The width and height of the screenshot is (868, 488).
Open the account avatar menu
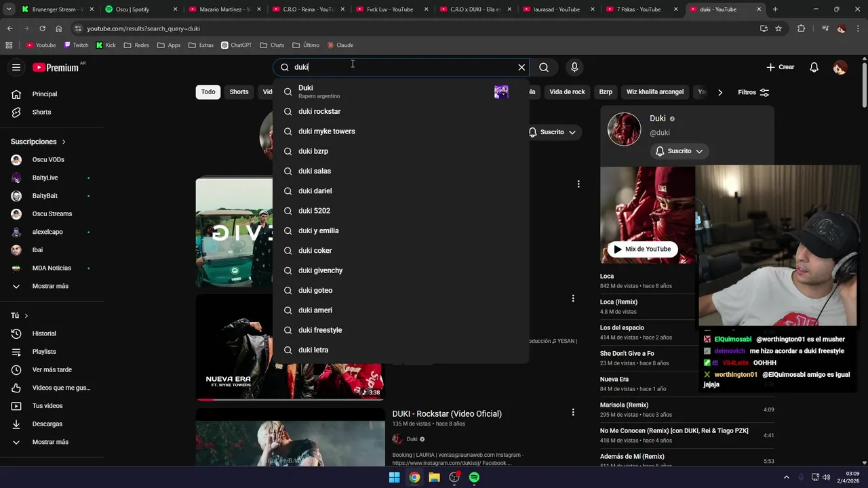(x=840, y=67)
